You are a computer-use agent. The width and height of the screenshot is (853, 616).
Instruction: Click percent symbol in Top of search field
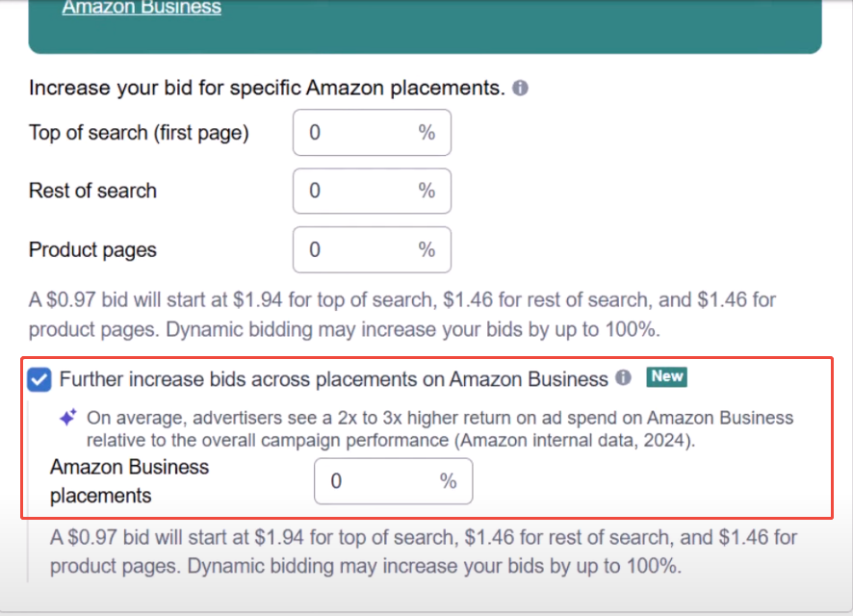(426, 133)
